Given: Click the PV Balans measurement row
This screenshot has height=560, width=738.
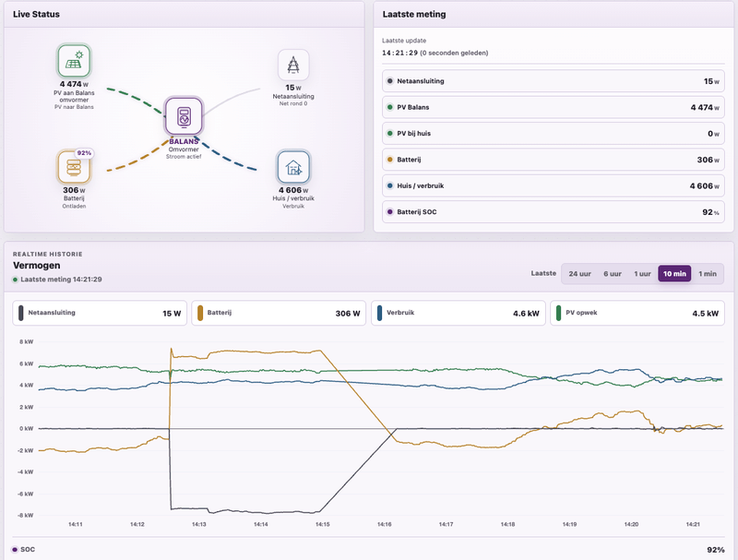Looking at the screenshot, I should (x=553, y=107).
